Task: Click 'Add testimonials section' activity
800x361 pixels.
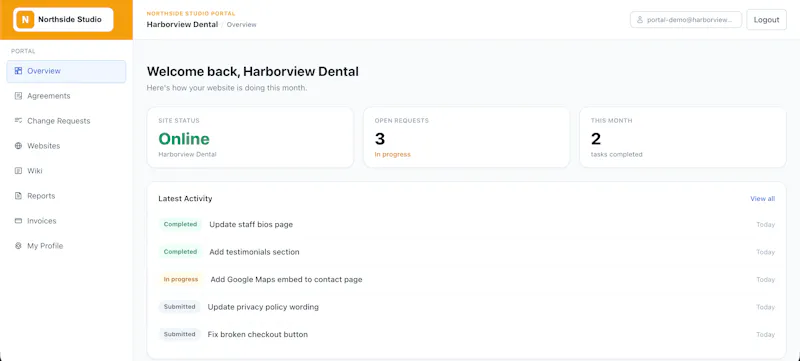Action: pyautogui.click(x=254, y=252)
